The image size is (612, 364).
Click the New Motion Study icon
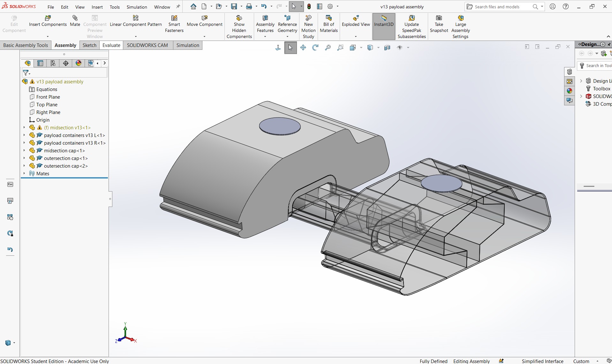click(x=308, y=18)
